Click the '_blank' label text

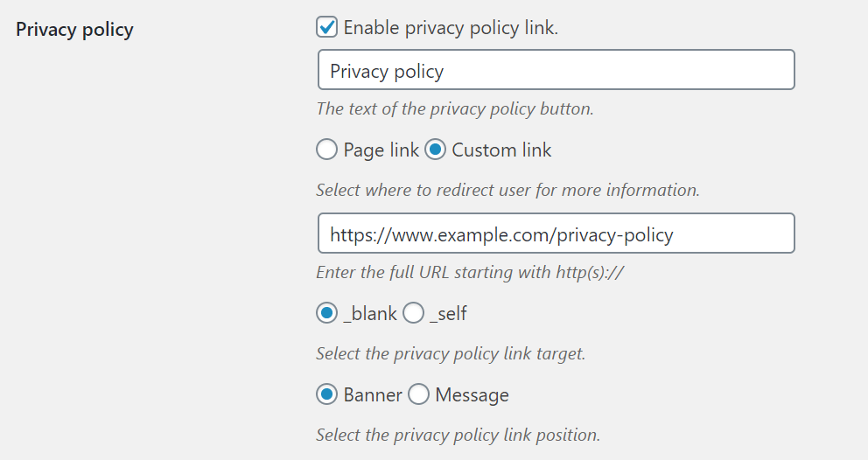(x=370, y=314)
